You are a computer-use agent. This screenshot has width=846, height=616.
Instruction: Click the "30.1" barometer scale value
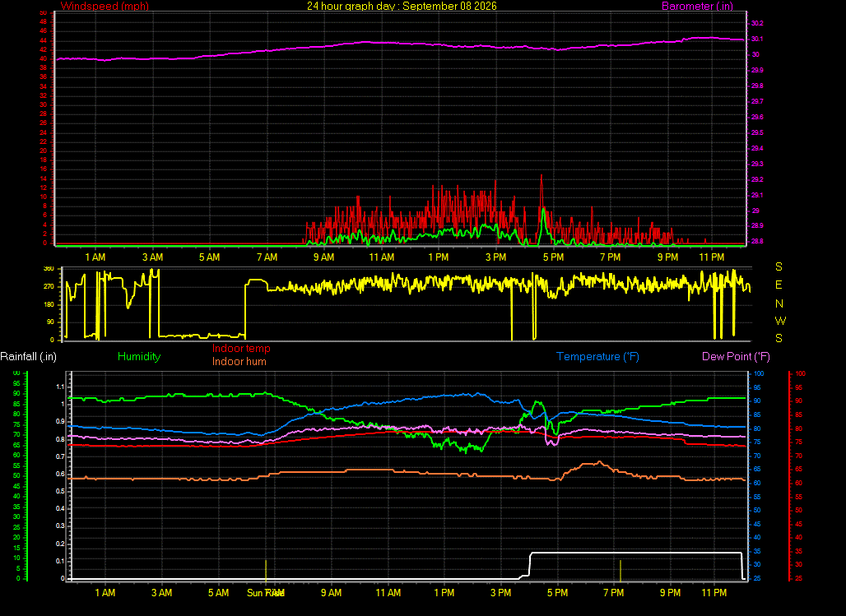[x=757, y=39]
